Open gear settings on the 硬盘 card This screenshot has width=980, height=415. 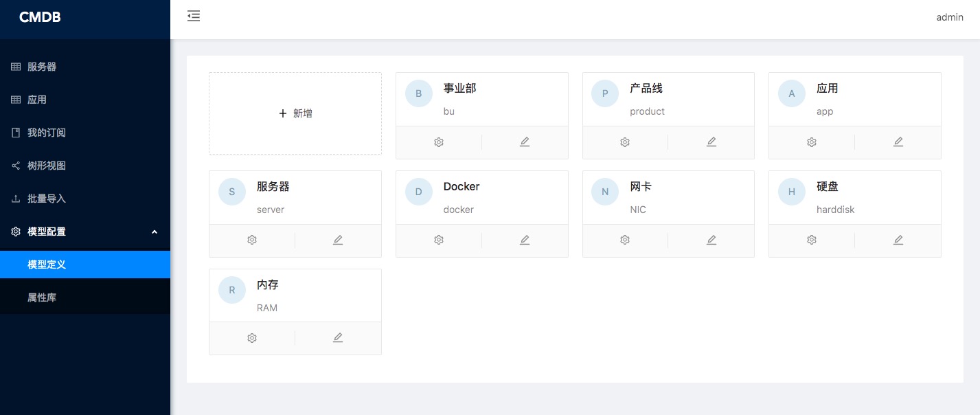coord(812,240)
